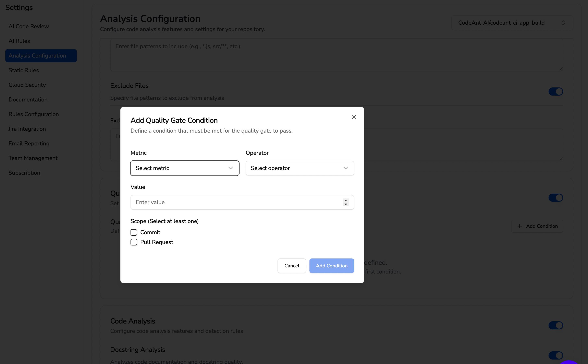Select Analysis Configuration in sidebar
This screenshot has width=588, height=364.
[x=41, y=56]
